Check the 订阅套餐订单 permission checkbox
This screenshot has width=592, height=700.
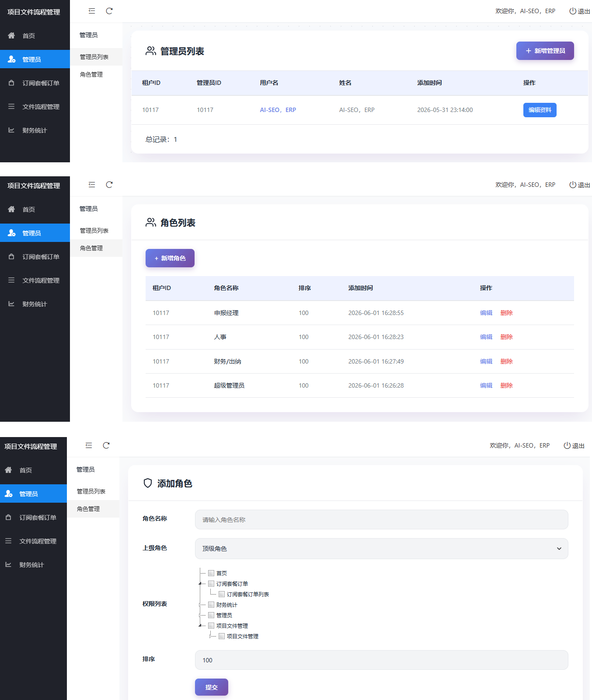pyautogui.click(x=211, y=584)
